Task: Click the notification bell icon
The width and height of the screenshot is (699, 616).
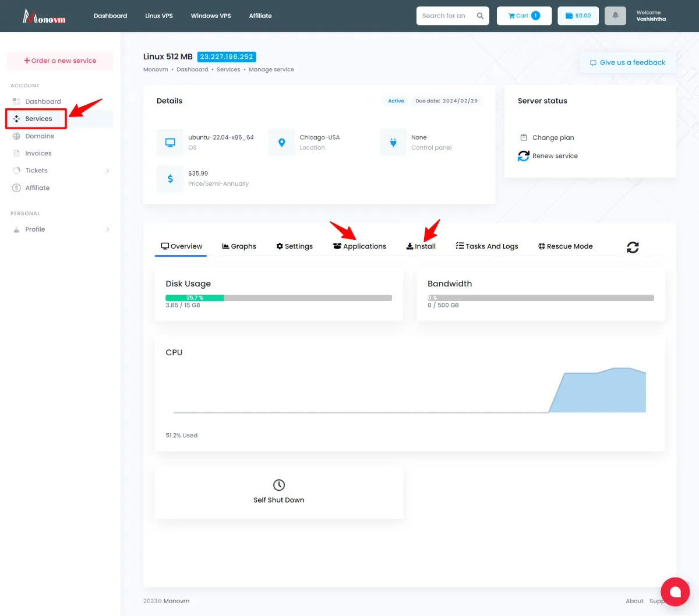Action: click(x=615, y=16)
